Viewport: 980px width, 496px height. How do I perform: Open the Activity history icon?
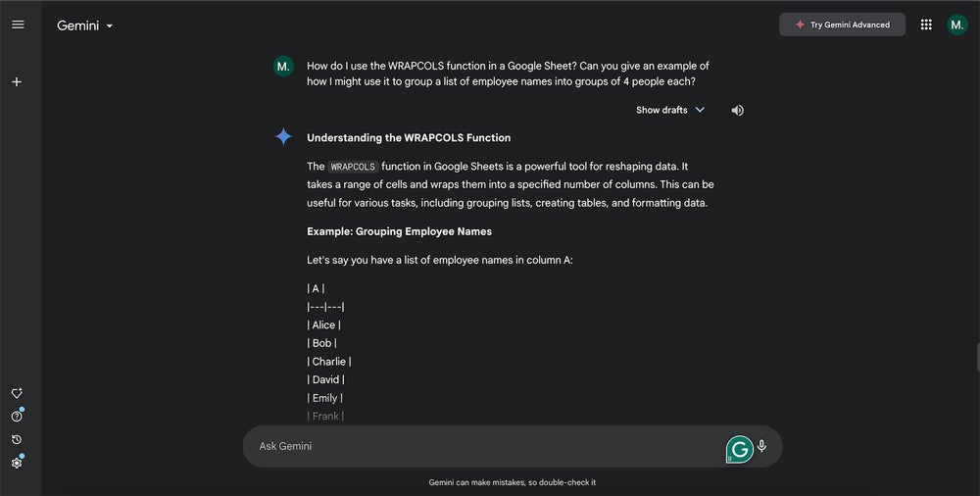pyautogui.click(x=17, y=440)
